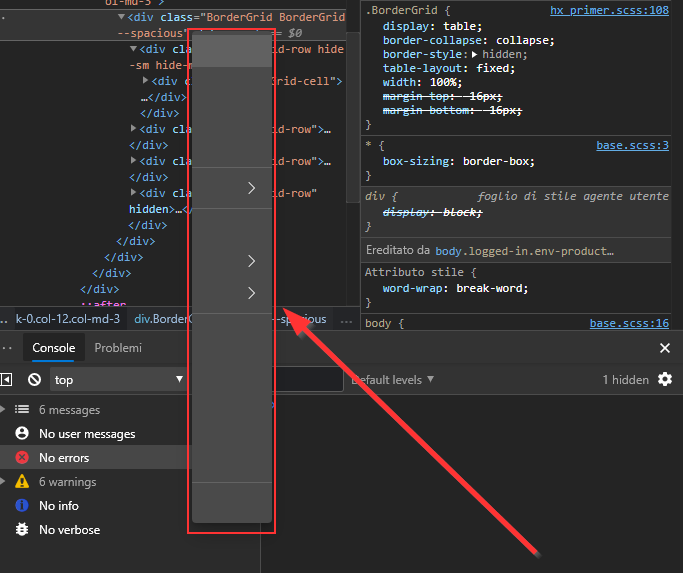Open the base.scss:3 source link
Image resolution: width=683 pixels, height=573 pixels.
(632, 145)
